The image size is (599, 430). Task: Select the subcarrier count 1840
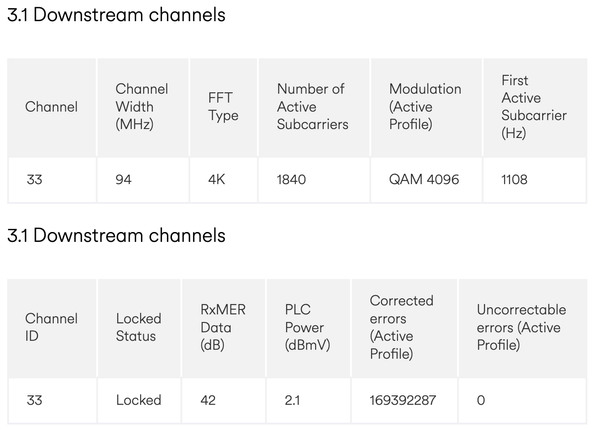point(291,179)
